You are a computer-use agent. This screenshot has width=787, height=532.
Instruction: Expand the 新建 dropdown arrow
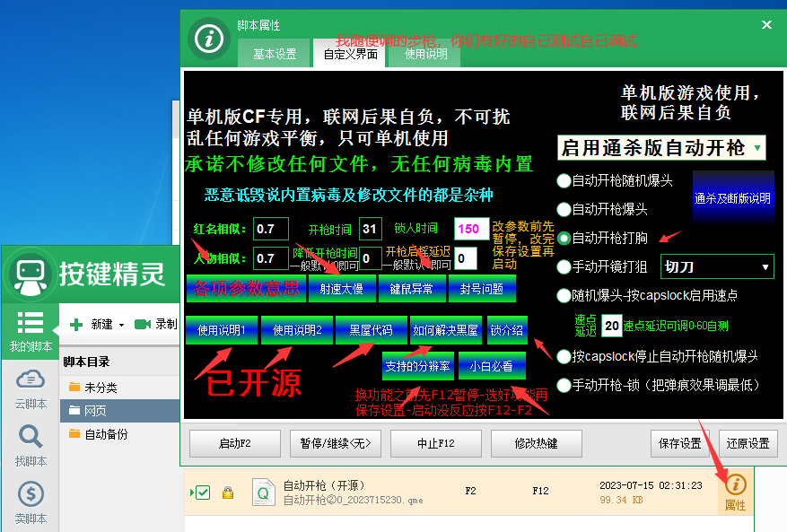121,326
